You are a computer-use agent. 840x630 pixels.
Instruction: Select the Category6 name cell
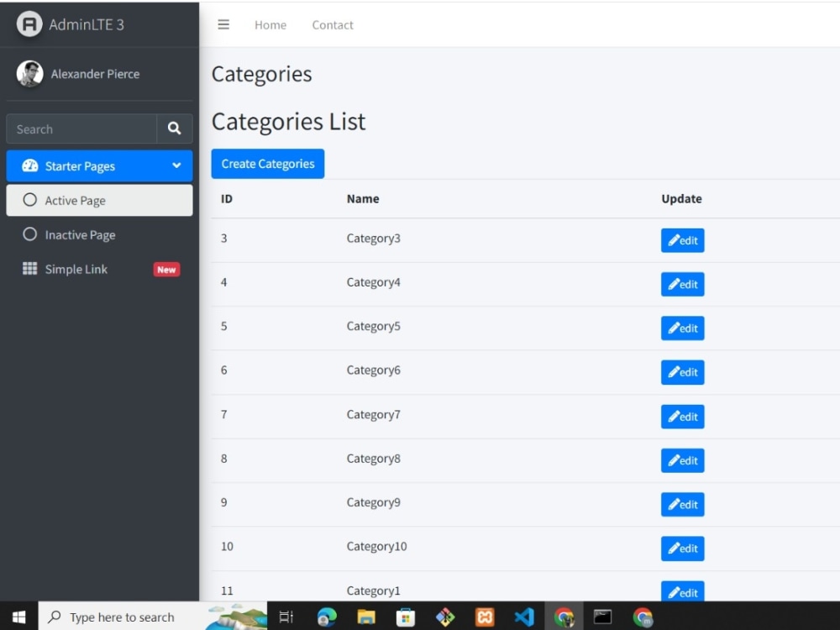[374, 370]
